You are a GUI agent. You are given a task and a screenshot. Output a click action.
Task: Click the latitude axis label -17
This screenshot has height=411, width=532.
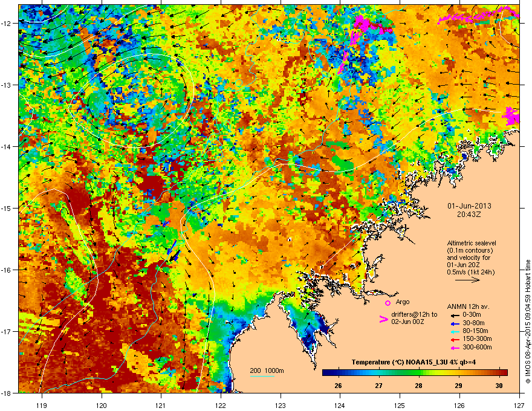point(7,331)
